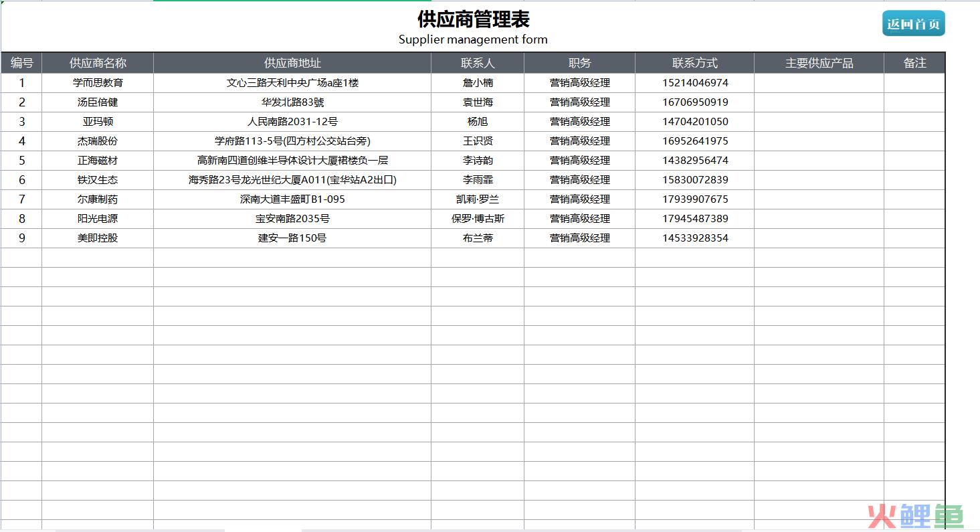Click address 高新南四道创维半导体设计大厦裙楼负一层
The height and width of the screenshot is (532, 980).
292,161
